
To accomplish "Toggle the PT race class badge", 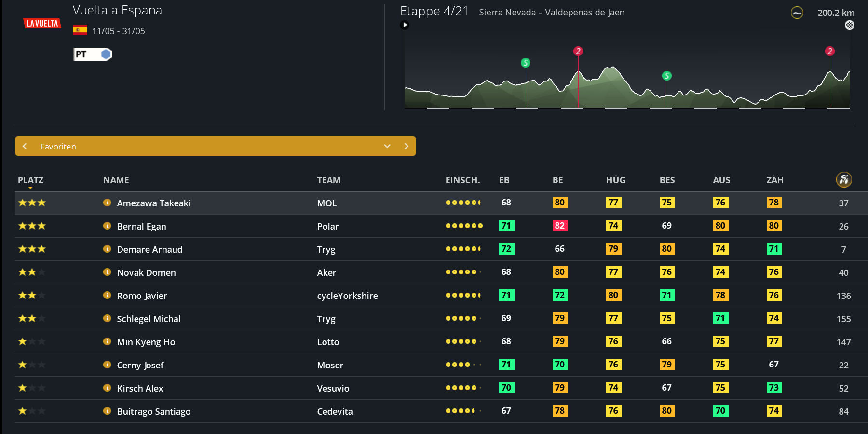I will point(93,54).
